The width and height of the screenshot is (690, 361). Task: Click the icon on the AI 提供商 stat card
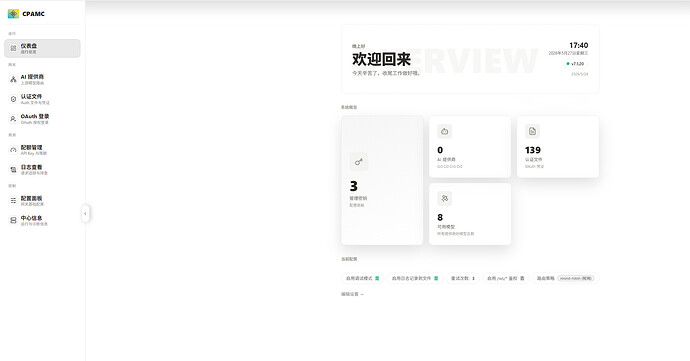coord(444,131)
